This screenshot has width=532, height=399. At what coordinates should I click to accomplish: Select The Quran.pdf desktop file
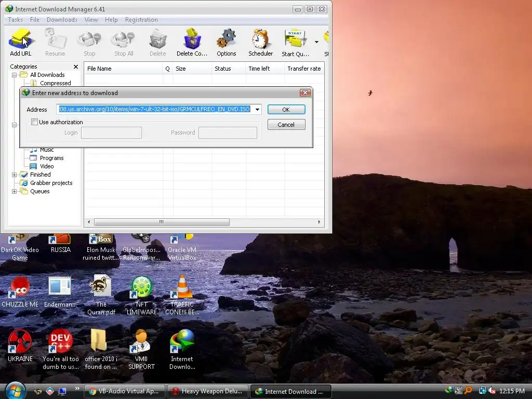coord(101,295)
